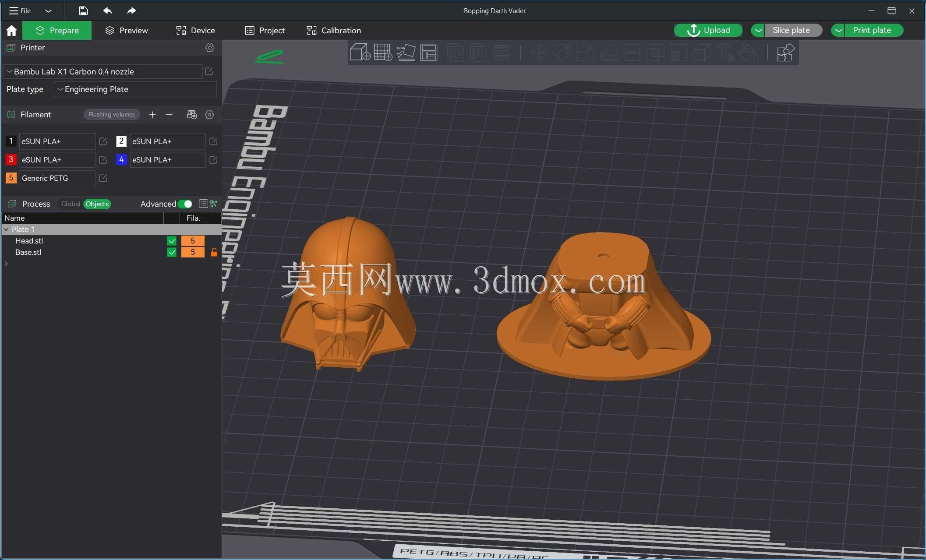The height and width of the screenshot is (560, 926).
Task: Click the Upload button
Action: click(x=708, y=30)
